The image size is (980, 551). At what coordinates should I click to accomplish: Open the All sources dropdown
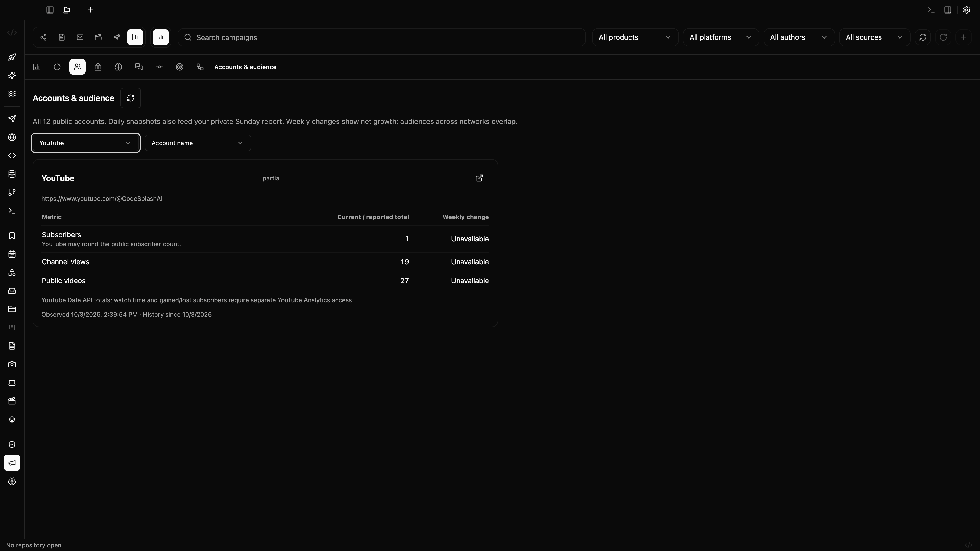pyautogui.click(x=875, y=37)
